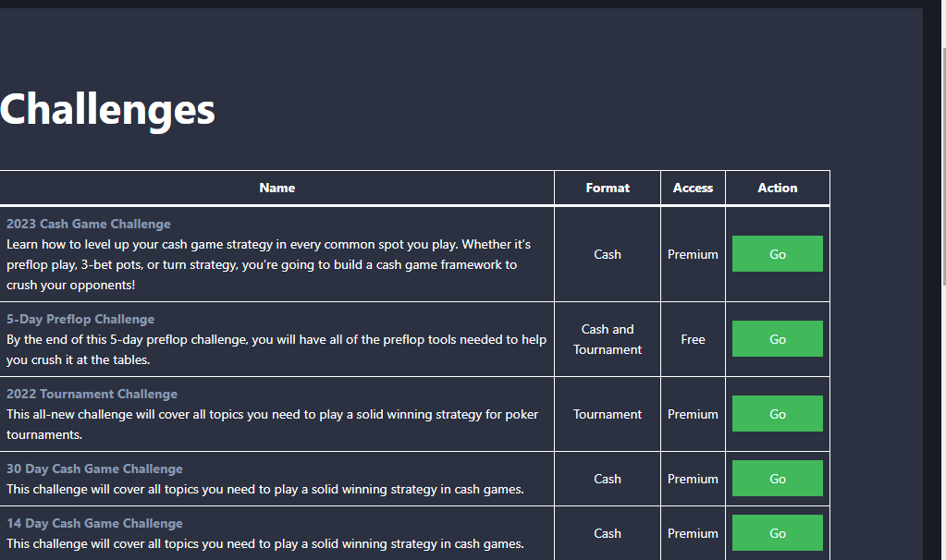Click the Access column header
The height and width of the screenshot is (560, 946).
click(x=693, y=189)
